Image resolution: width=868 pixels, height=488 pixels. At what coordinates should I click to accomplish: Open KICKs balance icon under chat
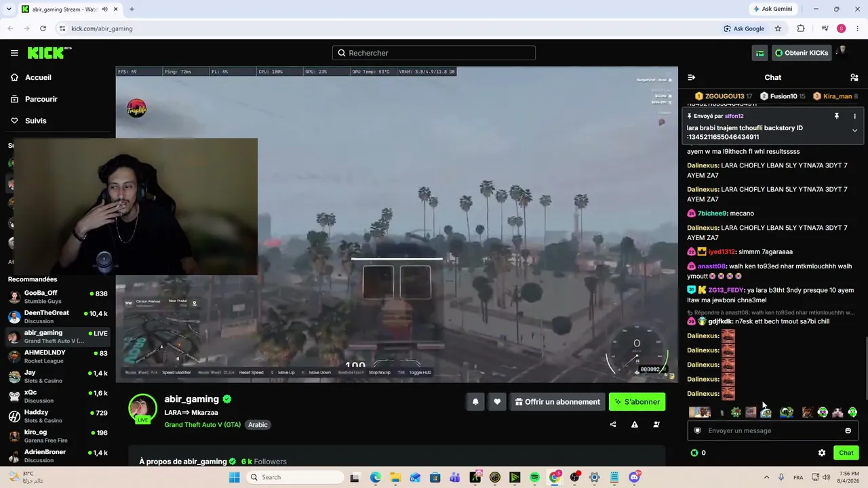click(694, 453)
